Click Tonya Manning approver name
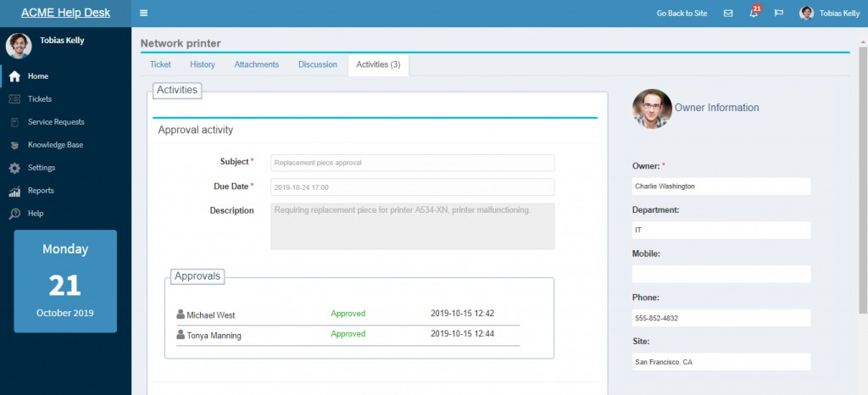 [214, 336]
